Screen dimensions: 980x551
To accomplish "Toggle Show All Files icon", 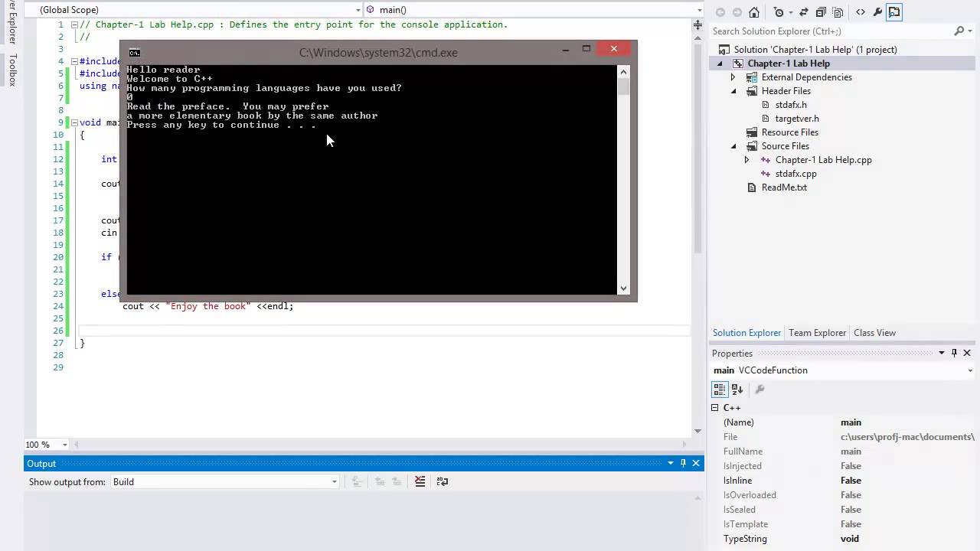I will click(x=838, y=12).
